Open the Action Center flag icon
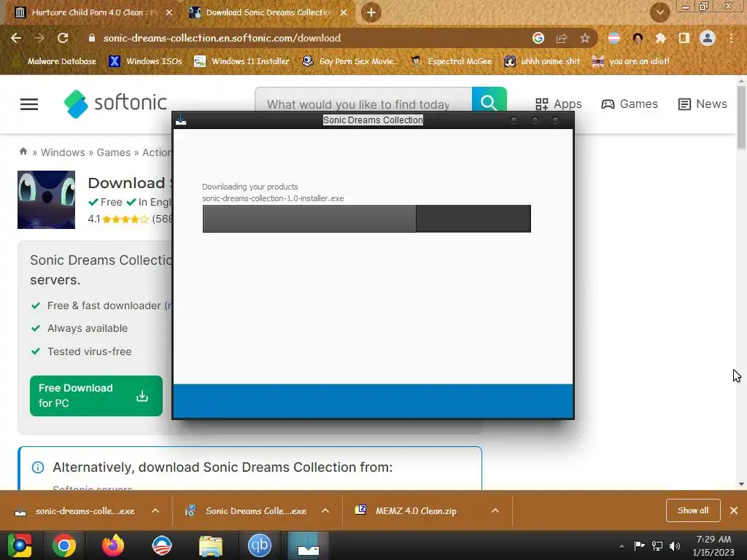This screenshot has width=747, height=560. tap(639, 545)
